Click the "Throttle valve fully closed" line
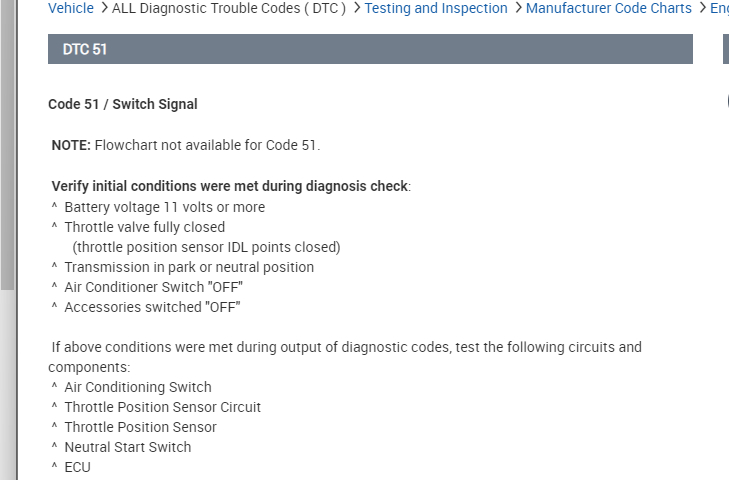729x480 pixels. pos(144,227)
